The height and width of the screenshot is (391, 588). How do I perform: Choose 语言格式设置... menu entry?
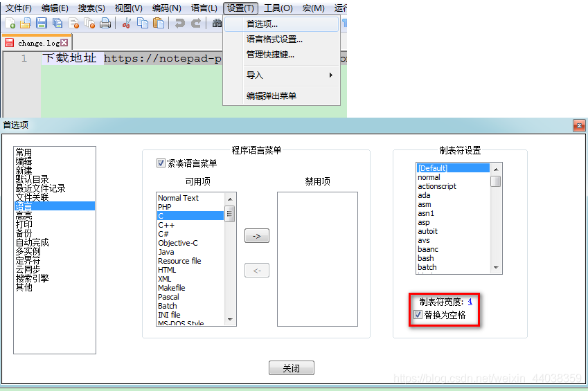coord(282,39)
